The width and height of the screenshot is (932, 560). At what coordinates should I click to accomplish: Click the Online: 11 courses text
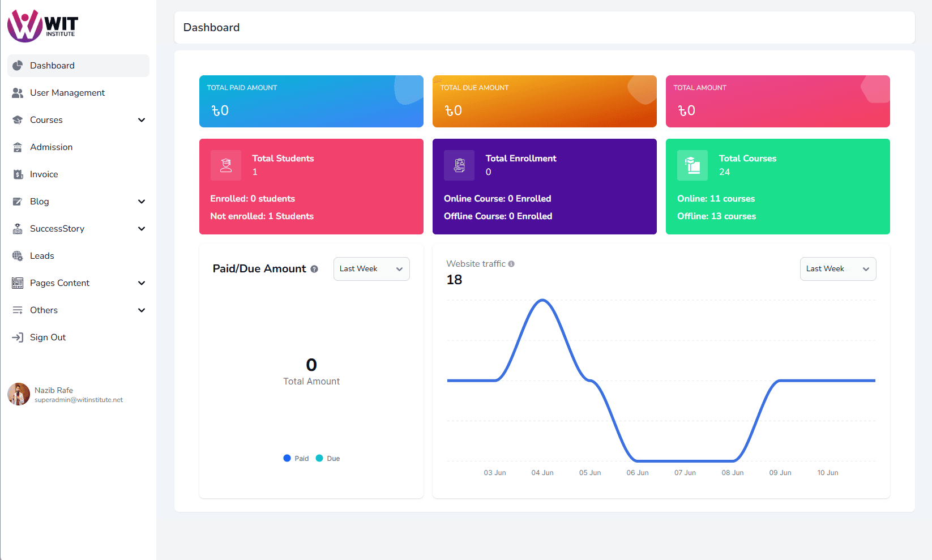716,199
